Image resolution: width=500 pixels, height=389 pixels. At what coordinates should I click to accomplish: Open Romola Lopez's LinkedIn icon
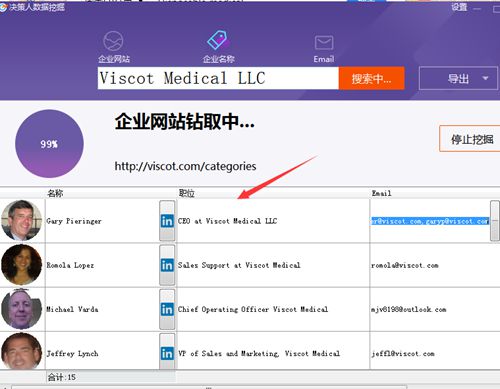[167, 265]
